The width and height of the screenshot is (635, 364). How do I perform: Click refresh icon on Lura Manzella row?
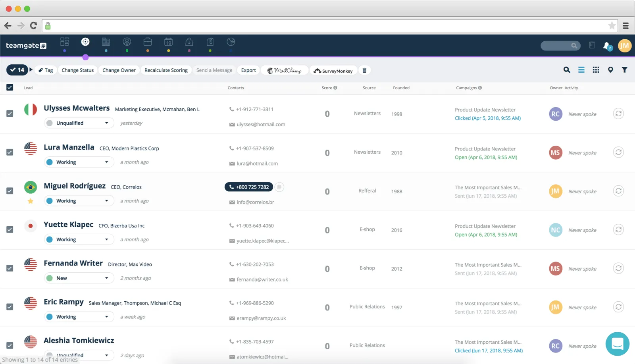pyautogui.click(x=618, y=152)
